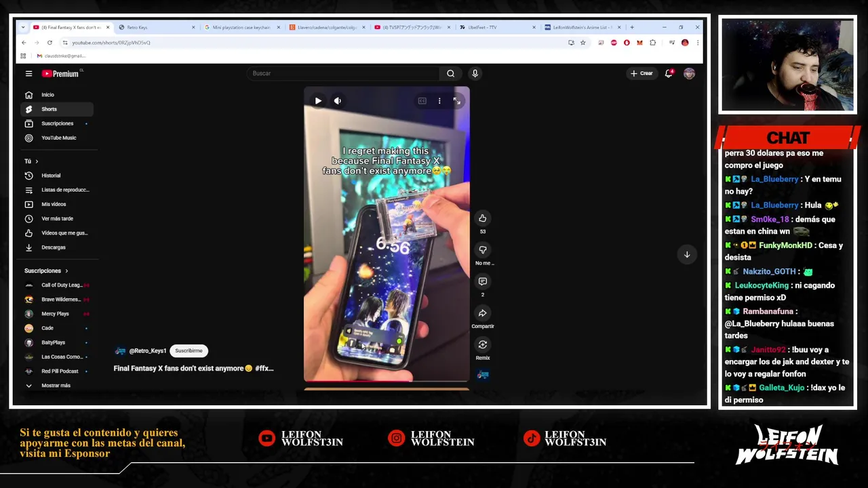The image size is (868, 488).
Task: Dislike the Short with thumbs down
Action: point(482,249)
